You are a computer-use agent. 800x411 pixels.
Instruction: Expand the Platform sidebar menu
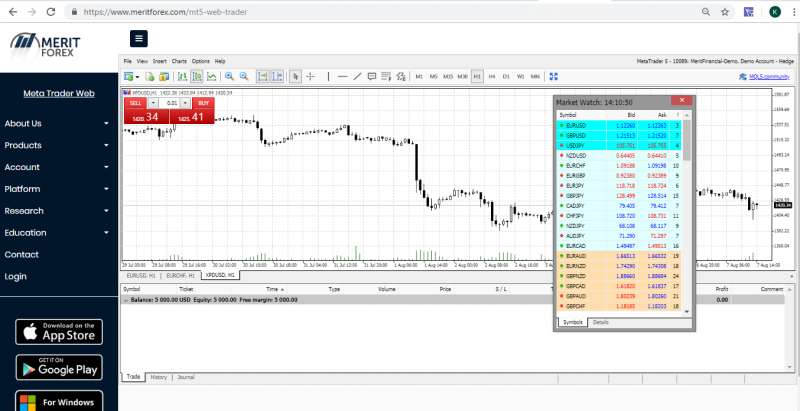57,189
